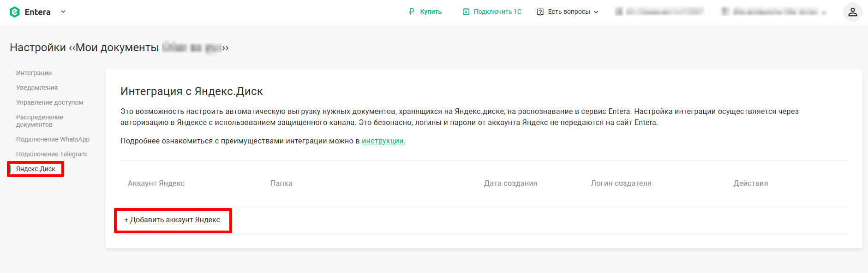
Task: Open the Подключить 1С link
Action: [x=497, y=12]
